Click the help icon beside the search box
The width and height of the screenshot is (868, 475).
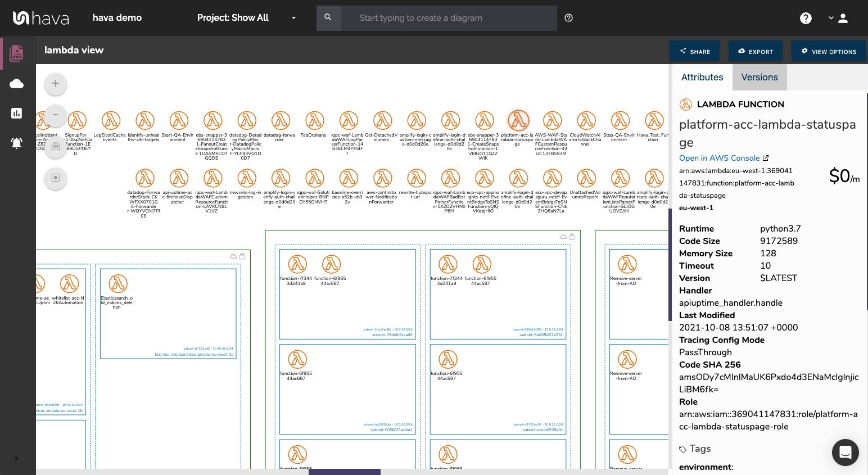(568, 18)
